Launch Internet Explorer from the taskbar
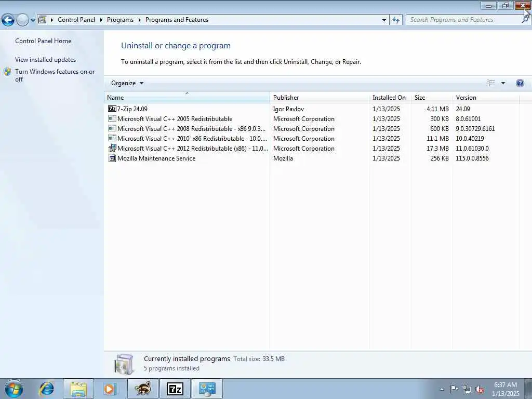The width and height of the screenshot is (532, 399). (46, 389)
